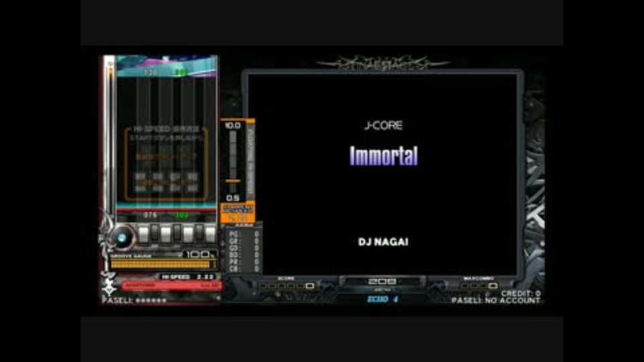
Task: Click the artist name "DJ NAGAI"
Action: pos(383,242)
